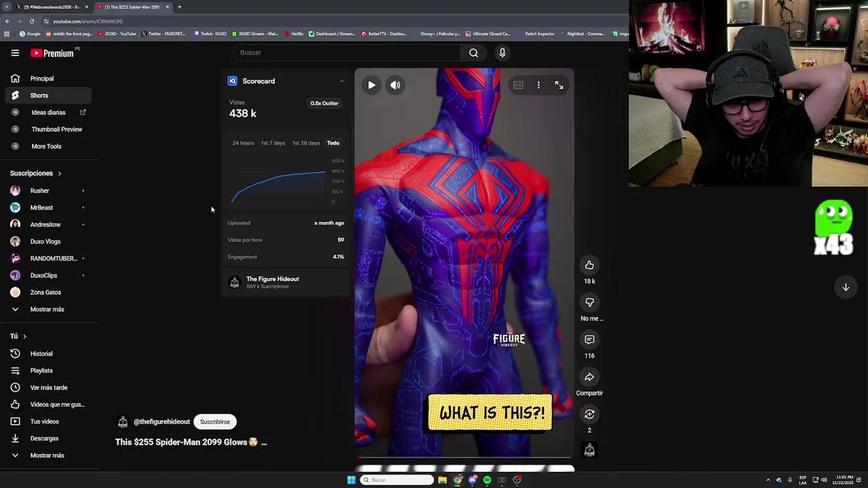Open File Explorer from taskbar
This screenshot has height=488, width=868.
click(x=442, y=480)
